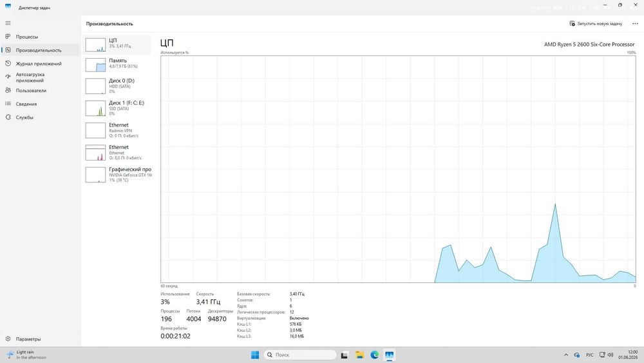Screen dimensions: 644x363
Task: Open the Процессы section
Action: [40, 37]
